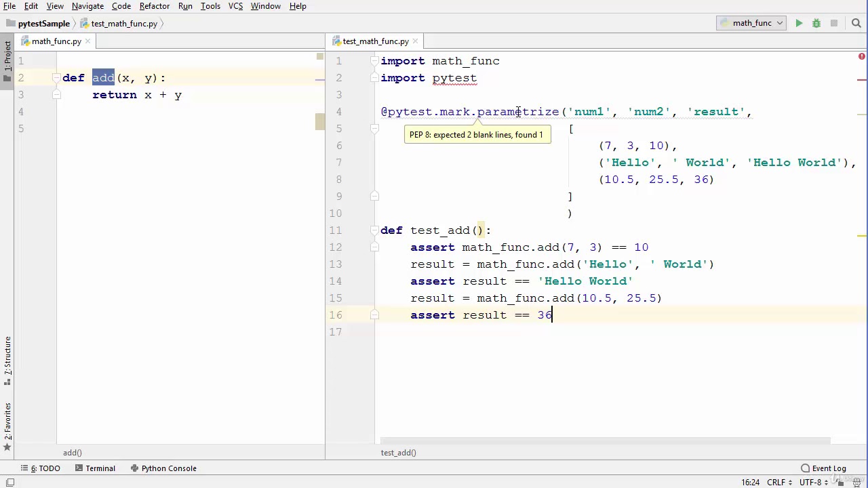This screenshot has height=488, width=868.
Task: Click the 'import math_func' statement on line 1
Action: click(x=440, y=61)
